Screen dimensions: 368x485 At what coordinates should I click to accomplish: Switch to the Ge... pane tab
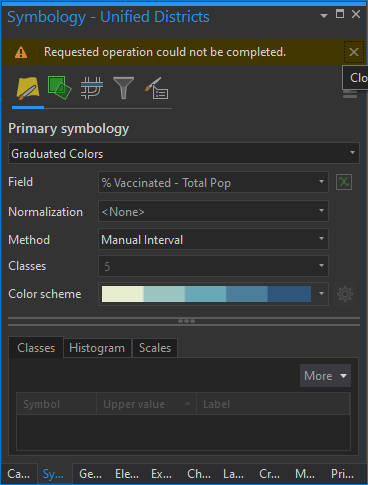point(90,474)
